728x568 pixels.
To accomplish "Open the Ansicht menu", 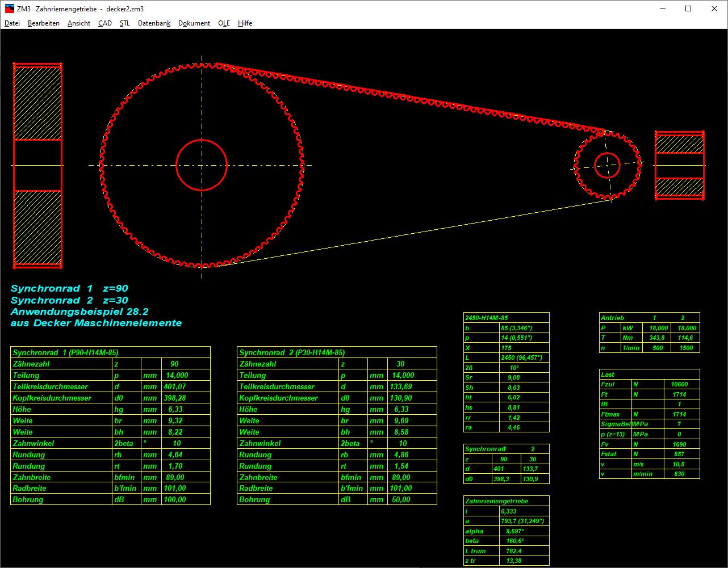I will [79, 23].
